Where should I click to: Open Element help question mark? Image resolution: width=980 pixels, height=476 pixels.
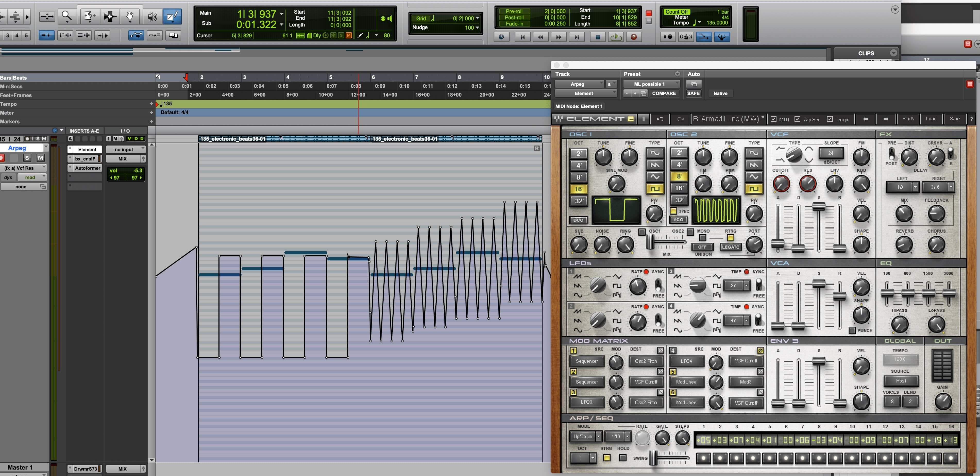971,119
